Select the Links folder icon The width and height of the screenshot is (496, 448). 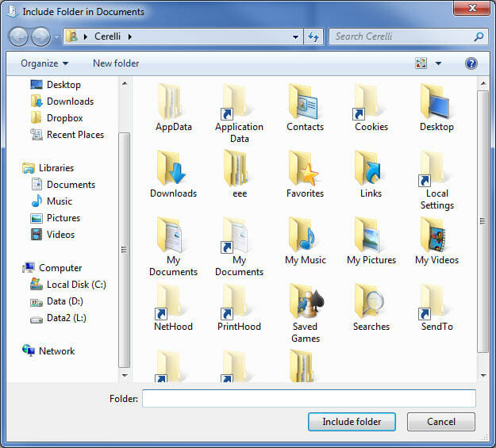click(x=371, y=174)
